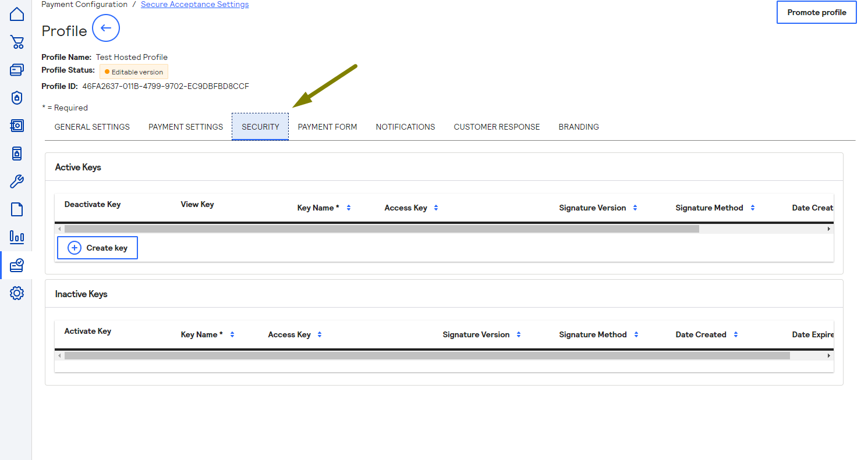Sort the Key Name column in Active Keys

point(348,207)
